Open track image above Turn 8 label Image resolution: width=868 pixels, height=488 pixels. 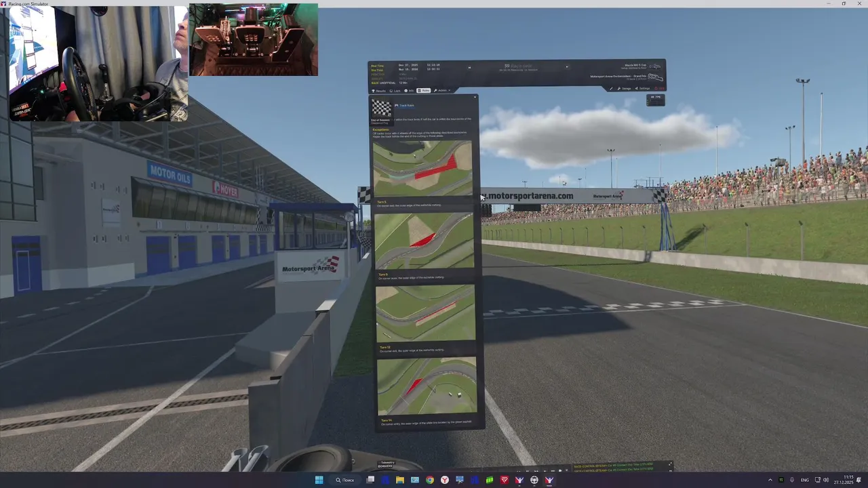(425, 241)
